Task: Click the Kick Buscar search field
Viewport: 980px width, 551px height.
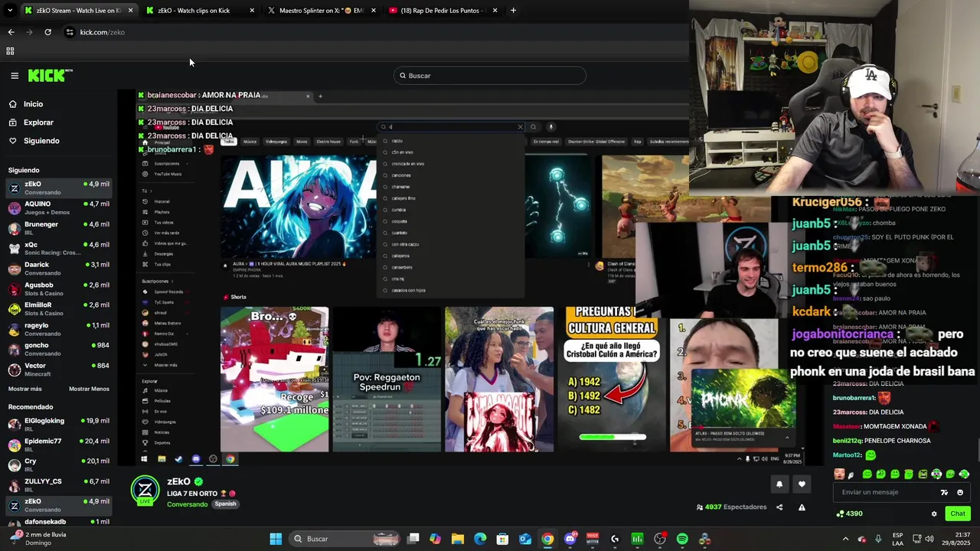Action: [x=490, y=76]
